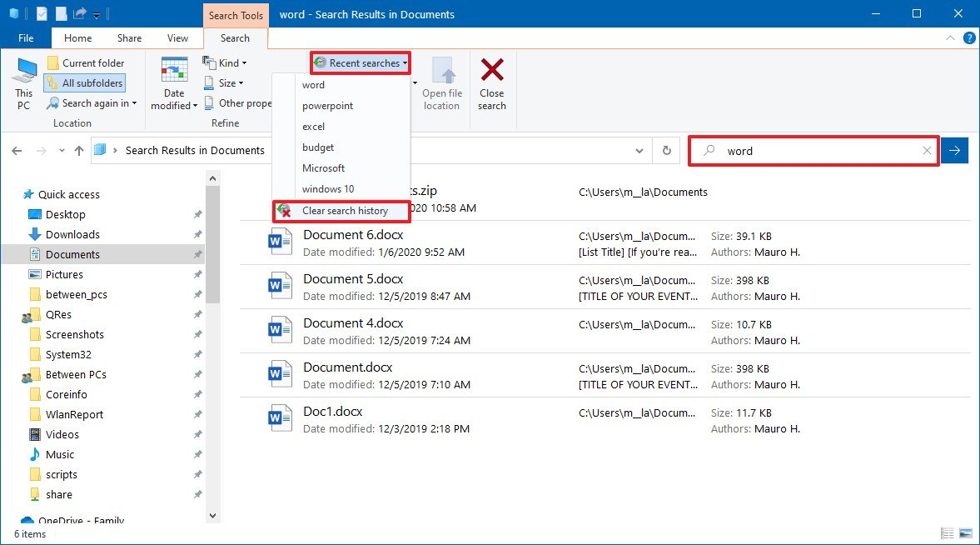Click the Help question mark icon

pyautogui.click(x=969, y=38)
